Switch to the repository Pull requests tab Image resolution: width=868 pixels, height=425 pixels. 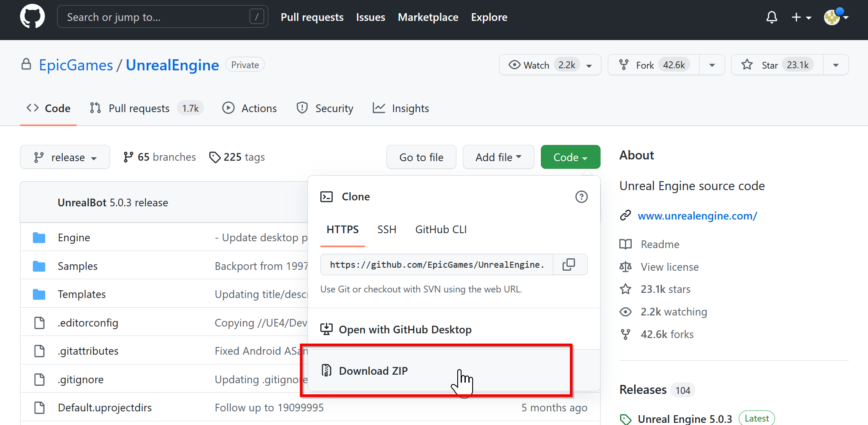point(146,108)
